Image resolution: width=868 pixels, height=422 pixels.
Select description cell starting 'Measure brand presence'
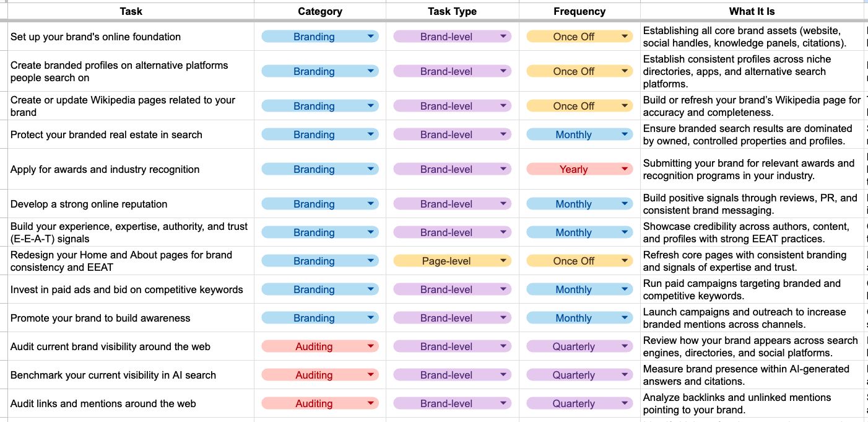click(x=752, y=375)
